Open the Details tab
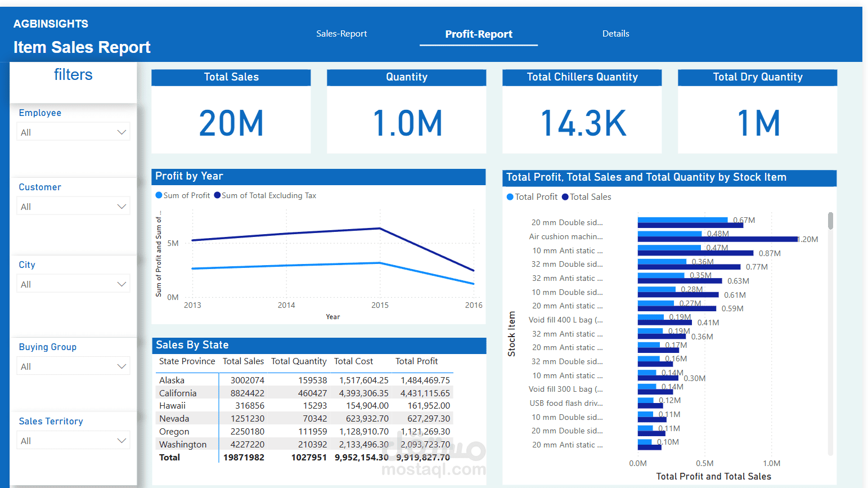 click(x=615, y=34)
